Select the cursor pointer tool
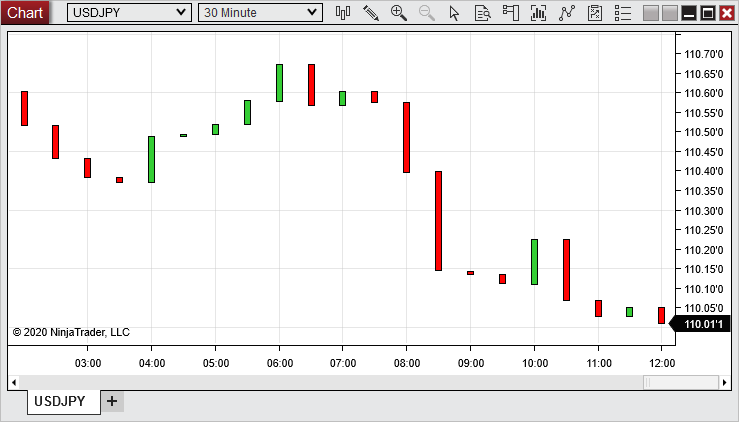Screen dimensions: 739x422 click(x=454, y=13)
